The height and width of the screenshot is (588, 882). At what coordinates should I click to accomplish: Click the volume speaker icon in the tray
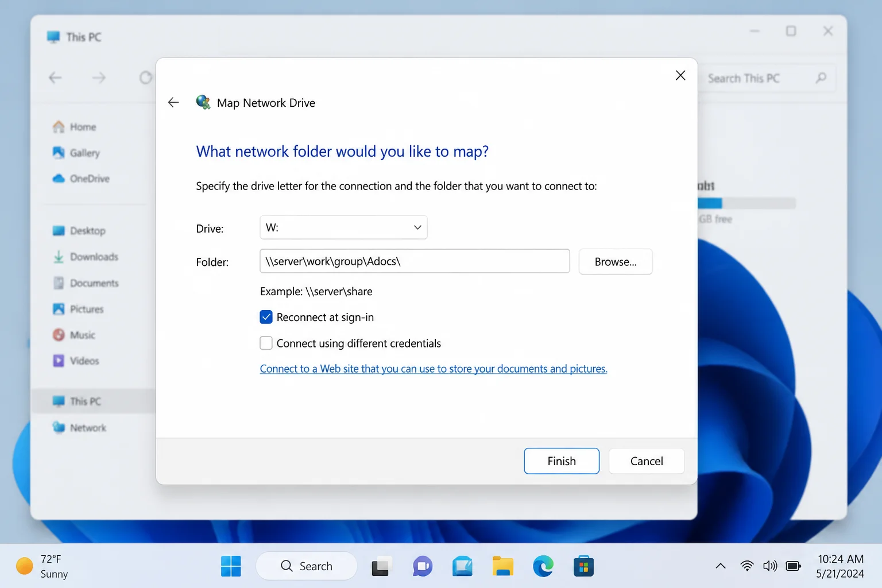pyautogui.click(x=770, y=566)
